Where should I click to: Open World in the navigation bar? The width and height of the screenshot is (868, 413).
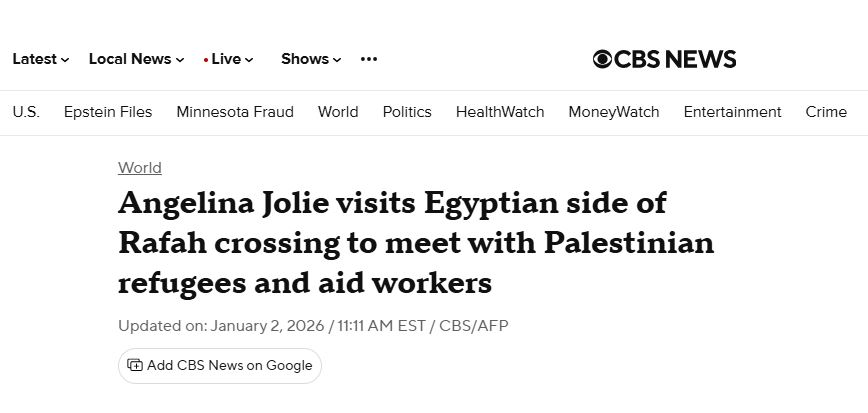(x=338, y=112)
